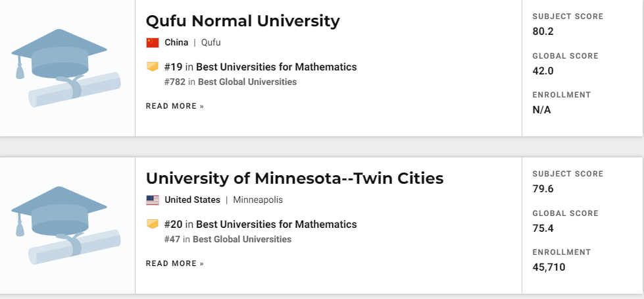The image size is (644, 299).
Task: Open #20 in Best Universities for Mathematics
Action: click(260, 225)
